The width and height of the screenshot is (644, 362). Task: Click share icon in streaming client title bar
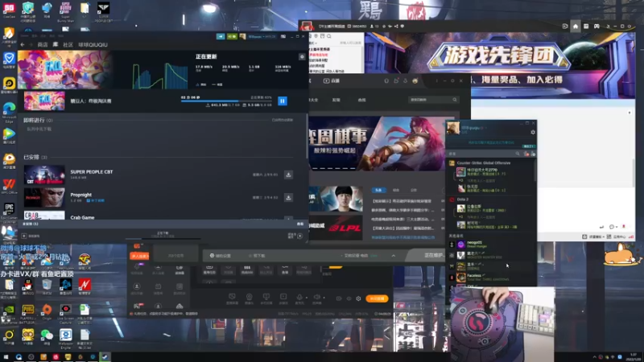396,27
